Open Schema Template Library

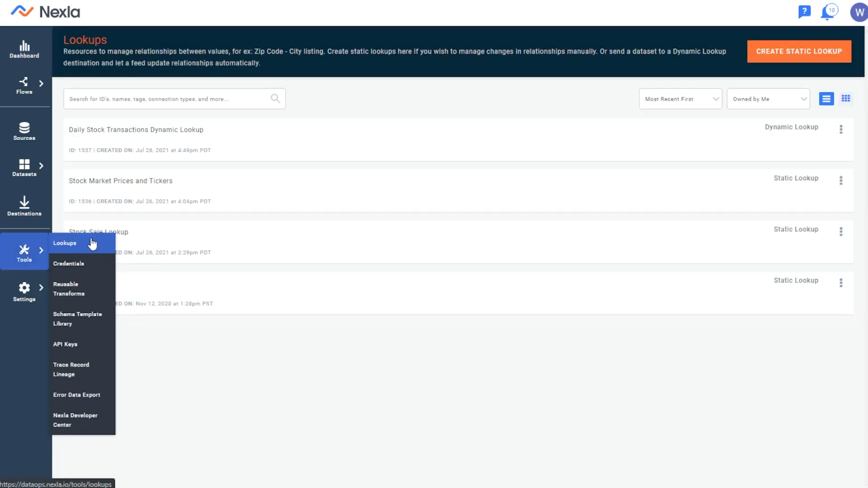point(77,319)
